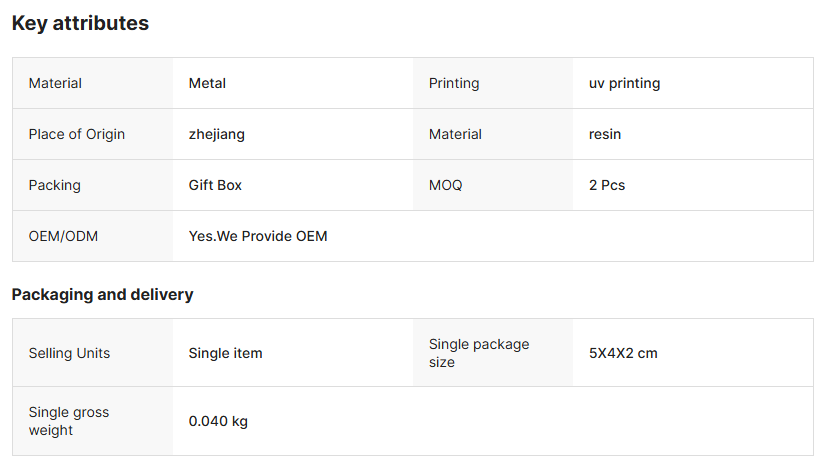This screenshot has width=819, height=467.
Task: Select the Yes.We Provide OEM text
Action: [258, 237]
